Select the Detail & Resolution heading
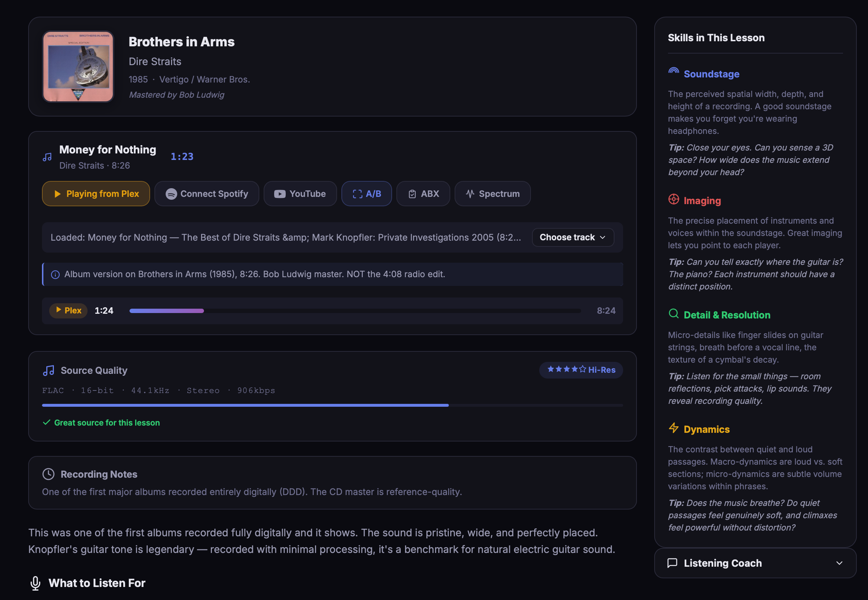The height and width of the screenshot is (600, 868). (x=727, y=315)
